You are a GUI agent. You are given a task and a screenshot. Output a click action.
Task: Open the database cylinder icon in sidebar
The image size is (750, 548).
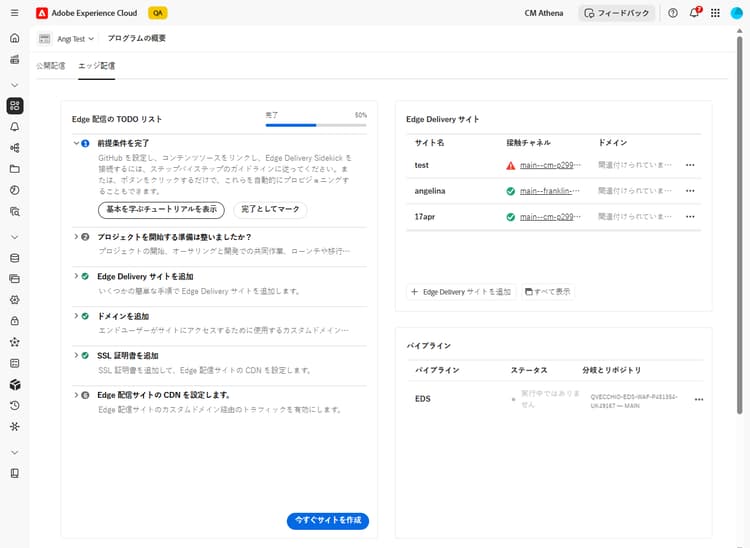[x=15, y=258]
